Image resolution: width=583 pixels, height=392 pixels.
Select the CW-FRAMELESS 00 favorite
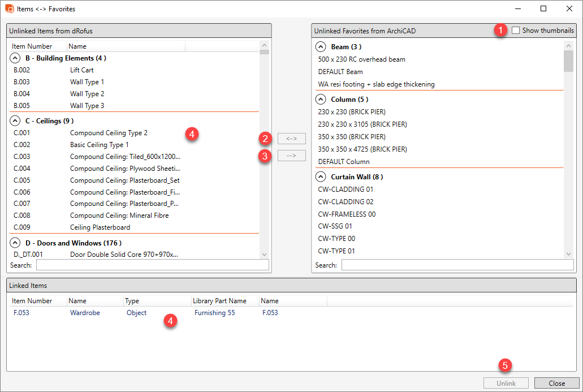pos(347,214)
